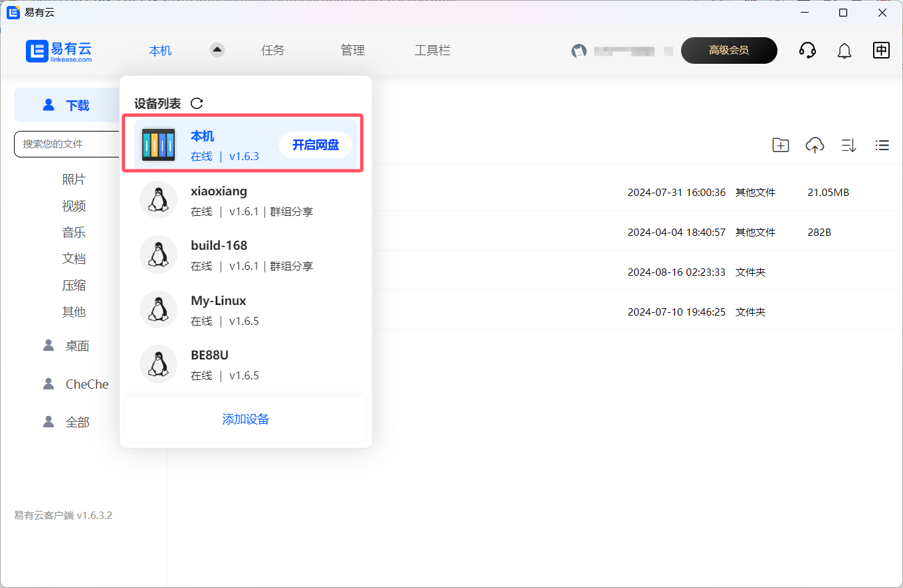Click the 高级会员 button
This screenshot has height=588, width=903.
729,50
